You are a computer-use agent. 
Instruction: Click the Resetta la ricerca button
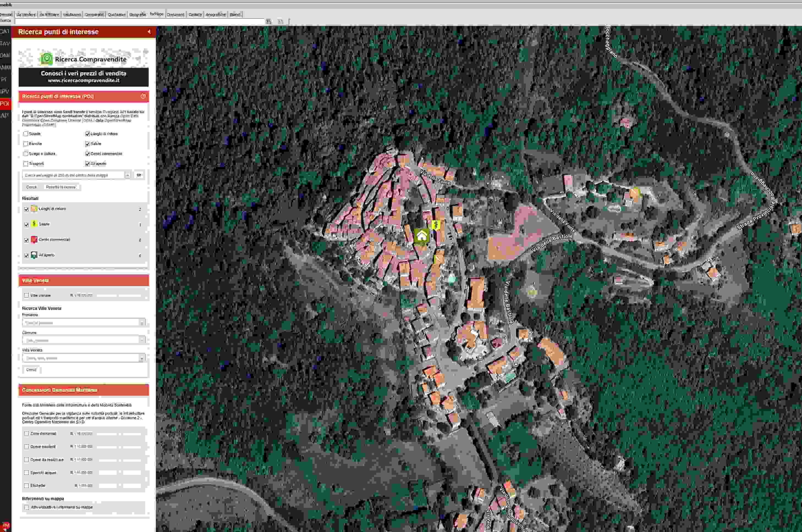click(61, 187)
